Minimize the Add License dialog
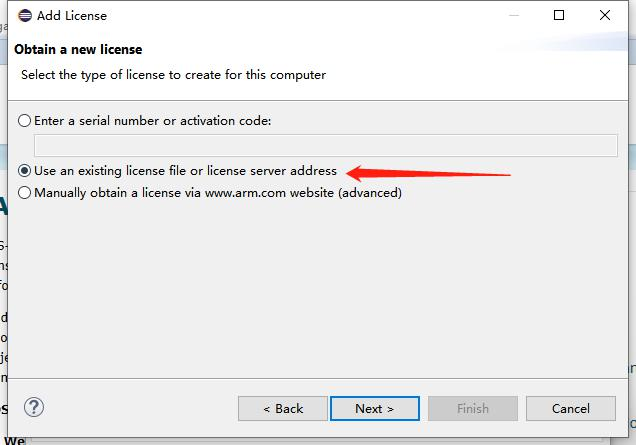 513,15
